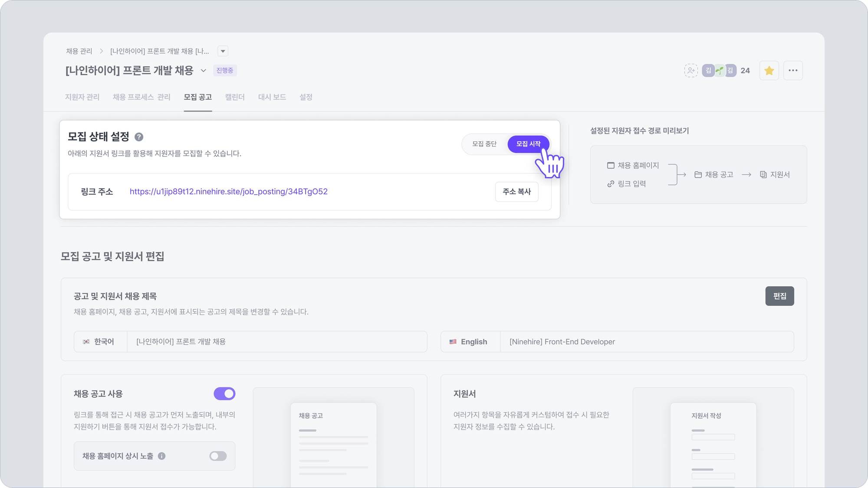Click 공고 및 지원서 채용 제목 heading
868x488 pixels.
pos(115,296)
